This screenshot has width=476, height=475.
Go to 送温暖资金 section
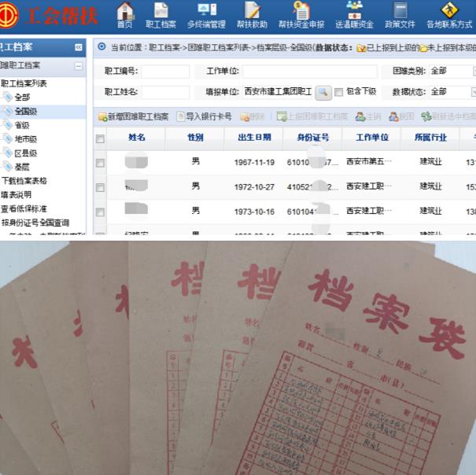click(x=354, y=14)
